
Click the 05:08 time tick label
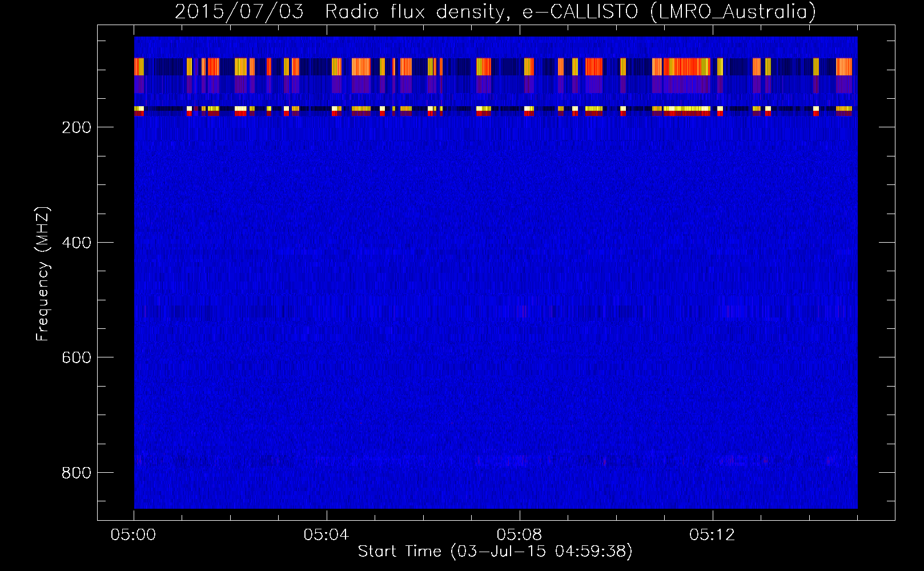point(520,535)
